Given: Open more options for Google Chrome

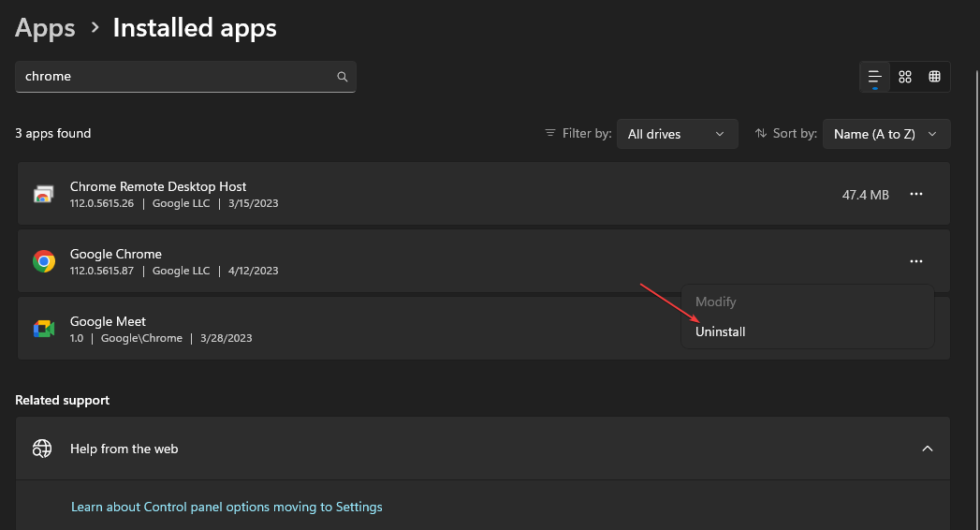Looking at the screenshot, I should 915,261.
